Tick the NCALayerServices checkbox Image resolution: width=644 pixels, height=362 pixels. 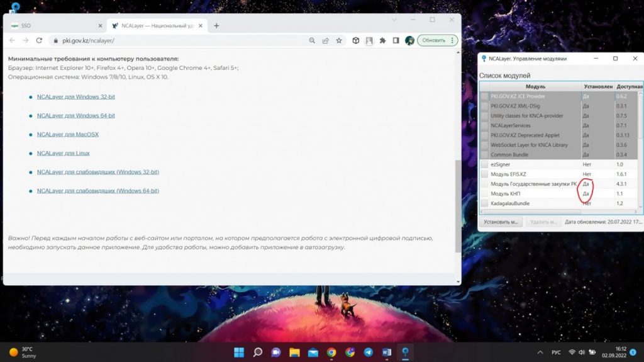pos(485,125)
